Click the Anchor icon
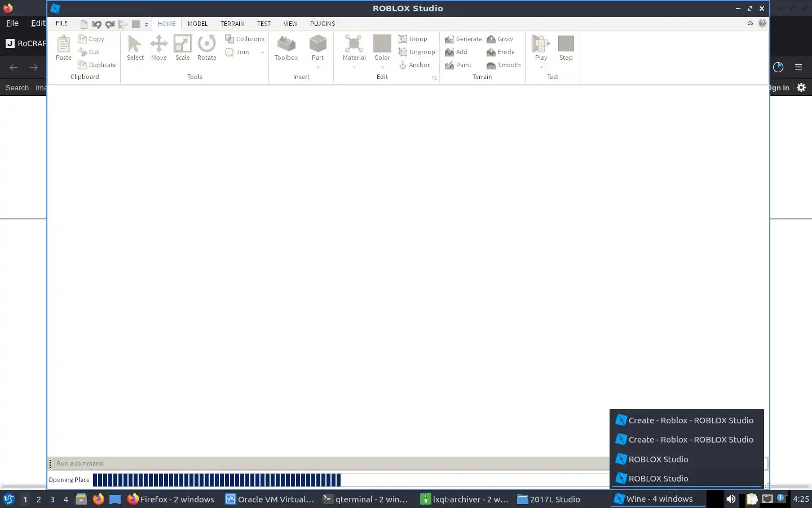The height and width of the screenshot is (508, 812). click(x=403, y=65)
